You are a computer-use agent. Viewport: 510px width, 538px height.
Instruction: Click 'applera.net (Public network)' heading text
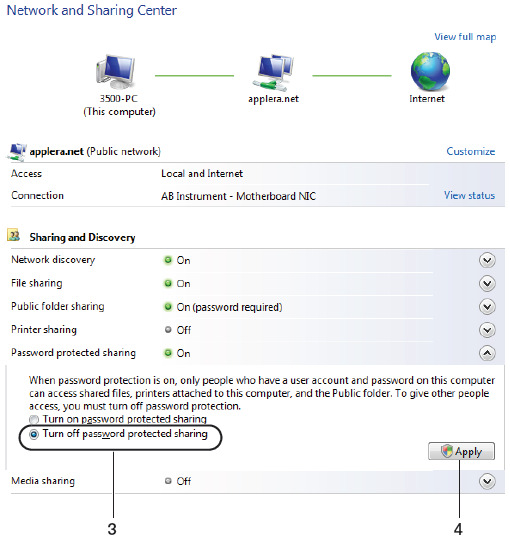[95, 152]
